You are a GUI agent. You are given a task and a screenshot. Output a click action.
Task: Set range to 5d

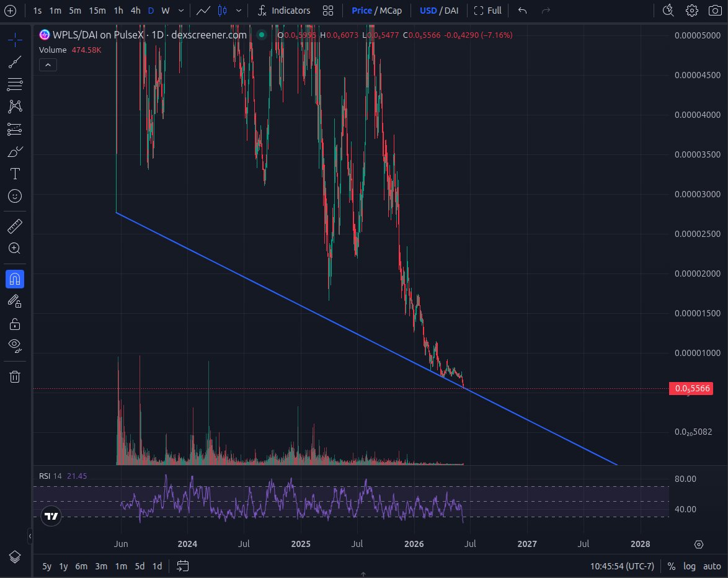point(140,566)
